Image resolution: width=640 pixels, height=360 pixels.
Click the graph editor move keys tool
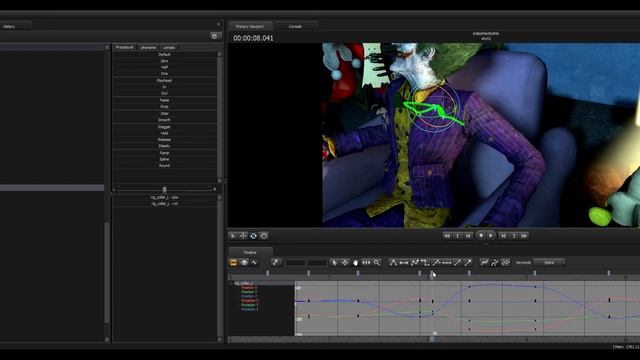[345, 263]
